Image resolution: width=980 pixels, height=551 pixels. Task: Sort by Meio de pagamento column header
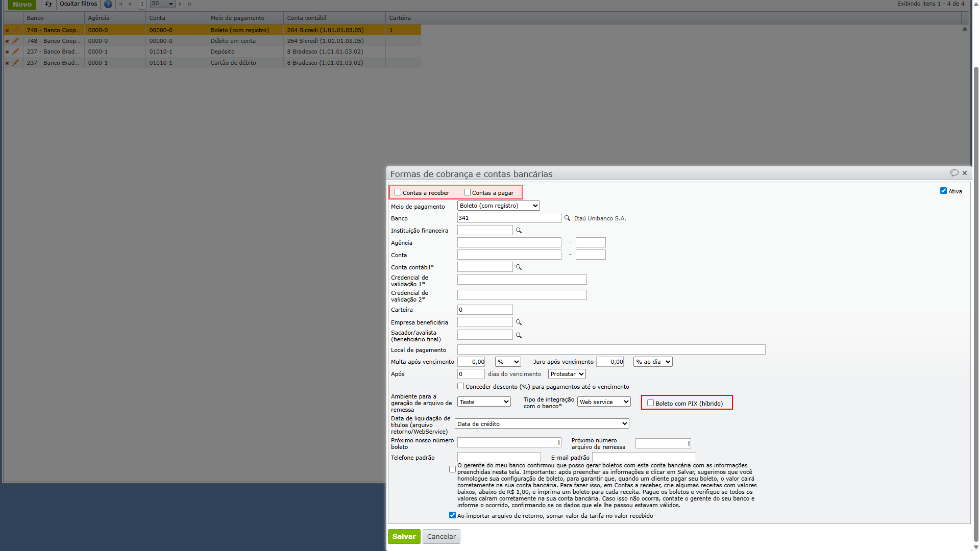pyautogui.click(x=245, y=18)
